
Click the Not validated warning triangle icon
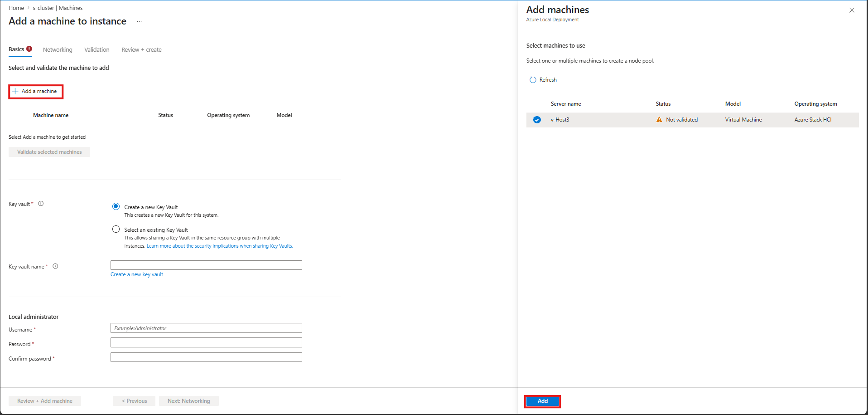[659, 120]
